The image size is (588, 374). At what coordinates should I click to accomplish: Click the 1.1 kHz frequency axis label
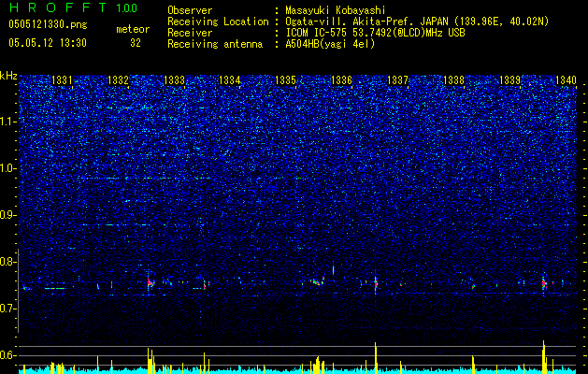coord(7,122)
